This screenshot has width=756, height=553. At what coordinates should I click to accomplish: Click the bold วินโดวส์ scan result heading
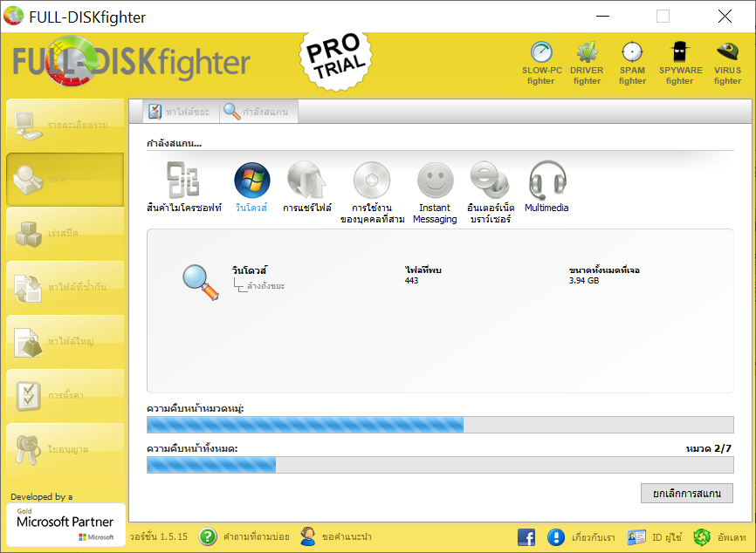pyautogui.click(x=250, y=270)
